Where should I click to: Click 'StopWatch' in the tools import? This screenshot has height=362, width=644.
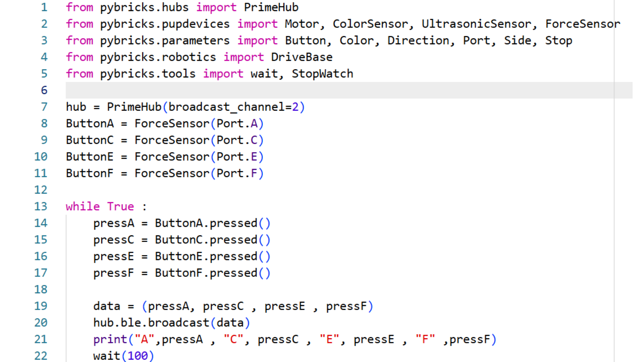pyautogui.click(x=322, y=74)
